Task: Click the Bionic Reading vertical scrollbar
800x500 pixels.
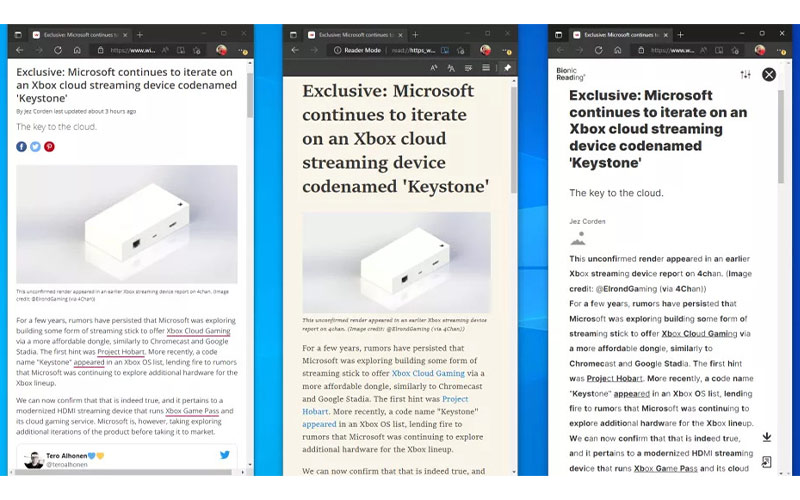Action: coord(781,136)
